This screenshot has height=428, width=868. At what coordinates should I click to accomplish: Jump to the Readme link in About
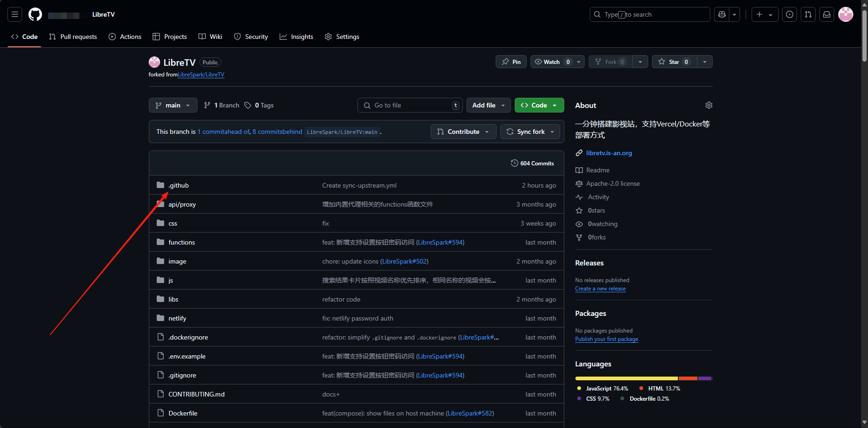(598, 170)
